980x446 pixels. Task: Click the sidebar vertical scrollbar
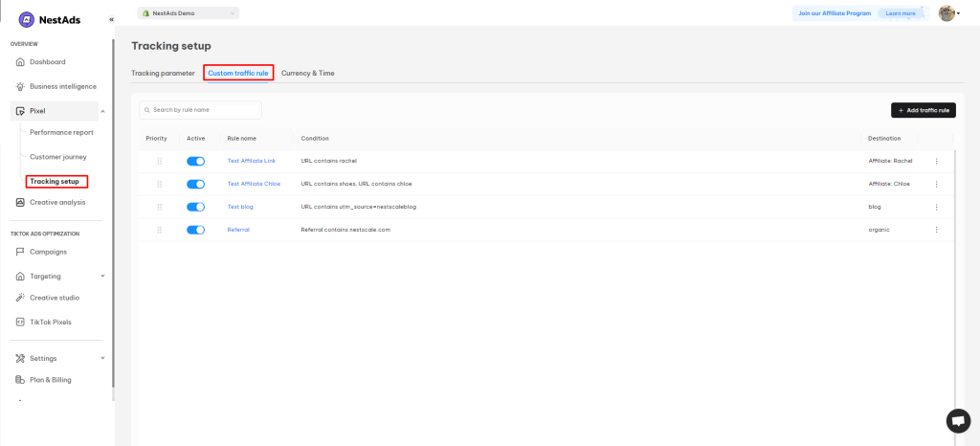[113, 212]
